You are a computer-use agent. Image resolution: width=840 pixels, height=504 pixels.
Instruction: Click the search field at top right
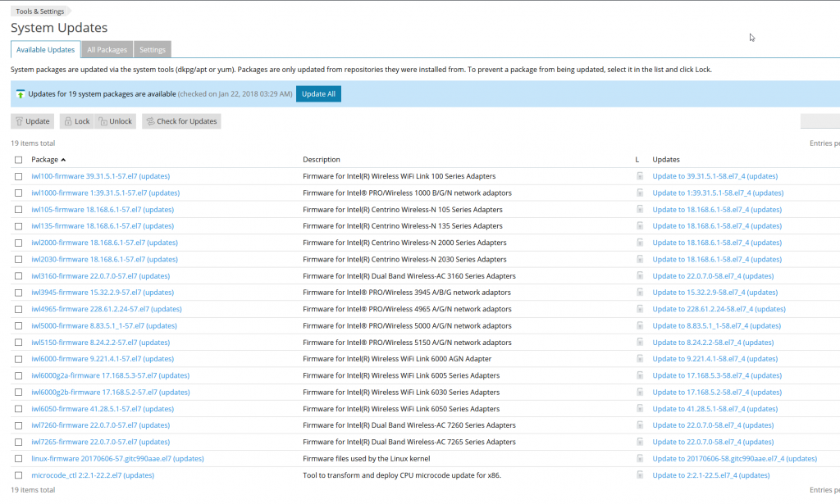(x=820, y=120)
